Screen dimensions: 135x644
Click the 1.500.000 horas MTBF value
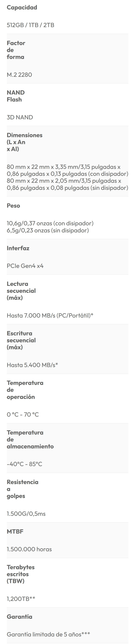(x=29, y=549)
